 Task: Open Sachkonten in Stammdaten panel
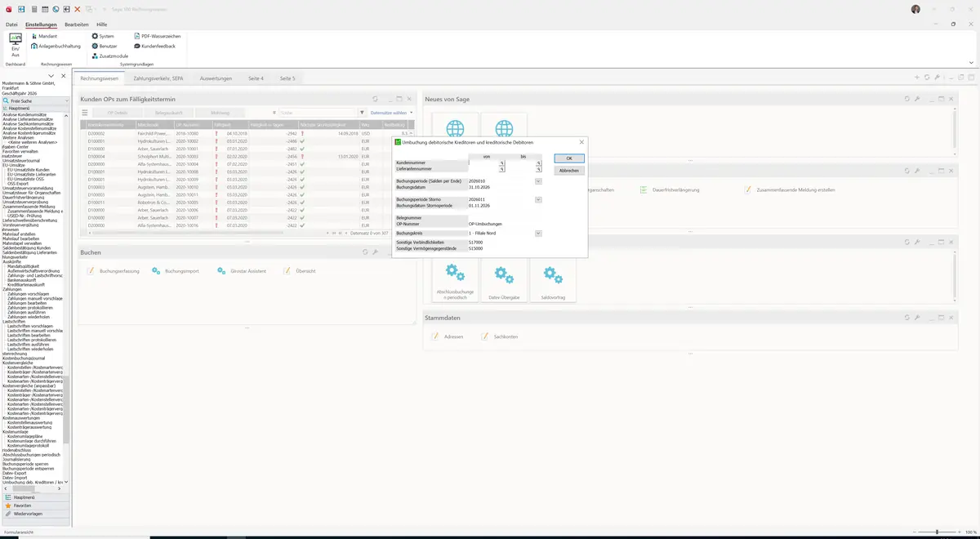click(500, 336)
